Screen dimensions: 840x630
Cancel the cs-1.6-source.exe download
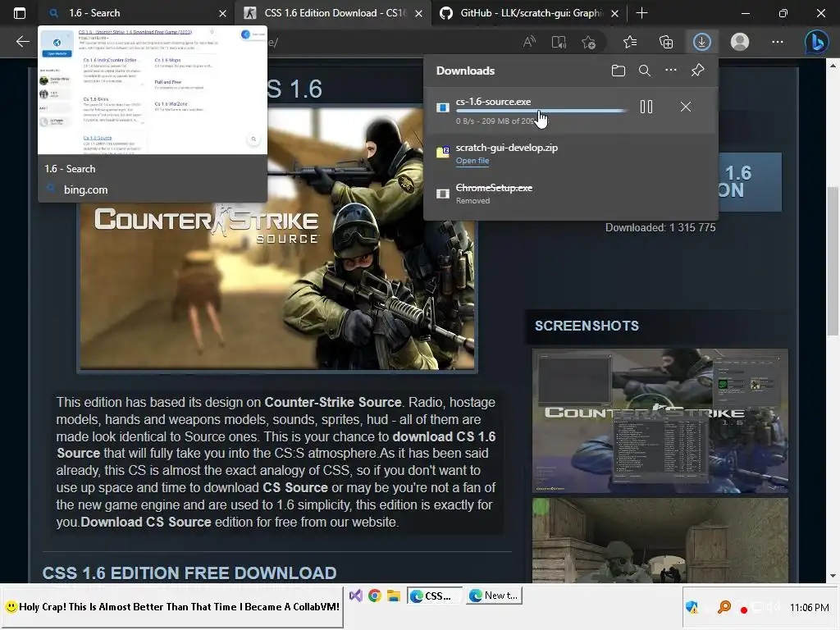point(685,107)
